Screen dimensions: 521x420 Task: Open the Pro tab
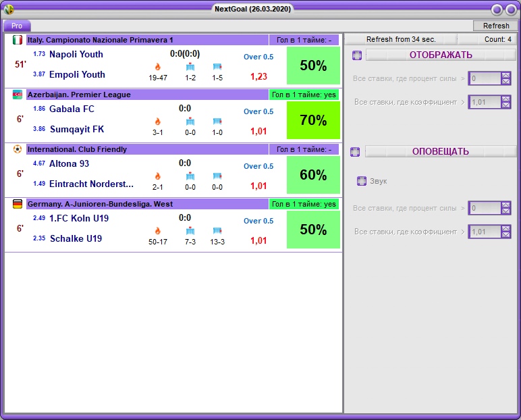(x=17, y=26)
